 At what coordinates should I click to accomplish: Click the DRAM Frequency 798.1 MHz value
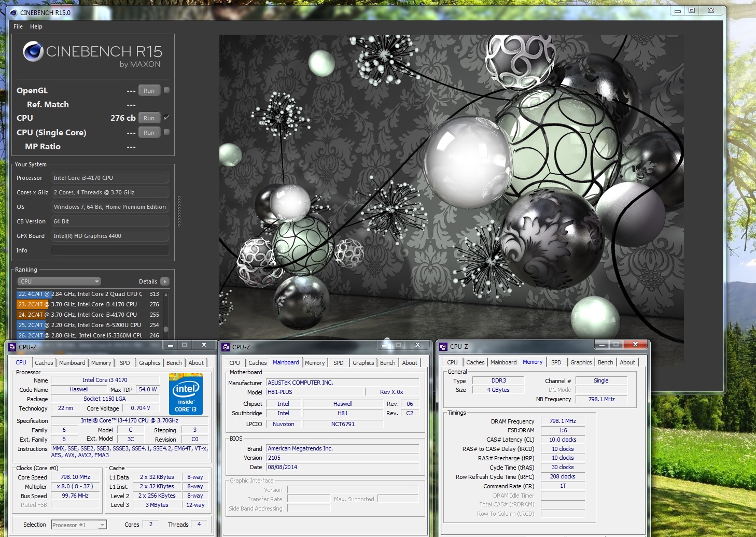tap(563, 421)
